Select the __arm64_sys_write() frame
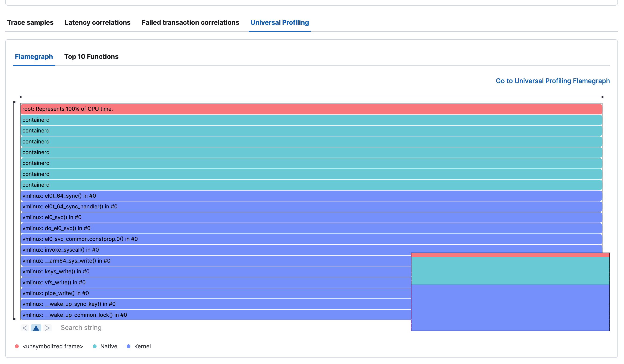624x364 pixels. click(216, 261)
